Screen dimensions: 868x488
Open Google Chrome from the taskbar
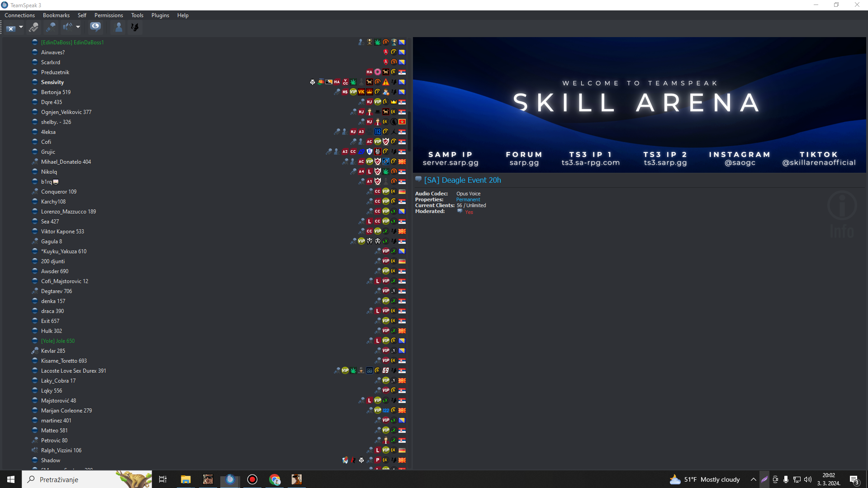pos(275,479)
